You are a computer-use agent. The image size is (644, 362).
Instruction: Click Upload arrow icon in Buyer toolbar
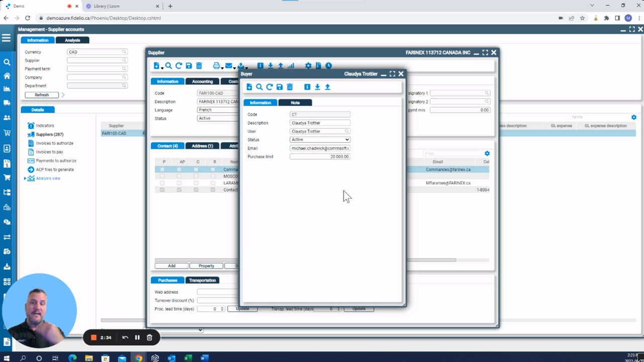pos(328,87)
